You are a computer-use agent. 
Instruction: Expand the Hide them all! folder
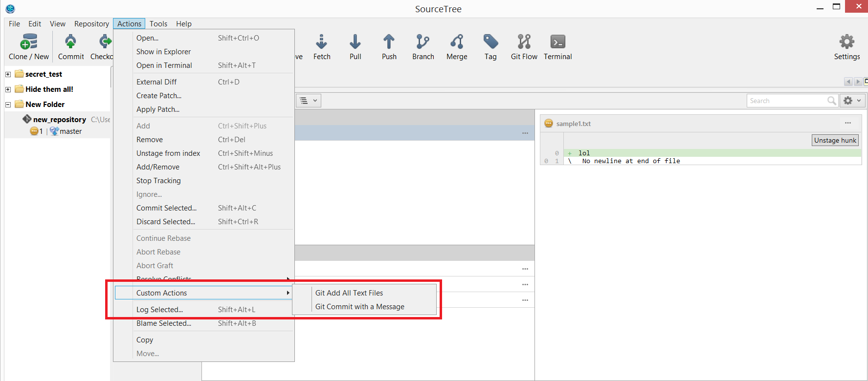8,89
